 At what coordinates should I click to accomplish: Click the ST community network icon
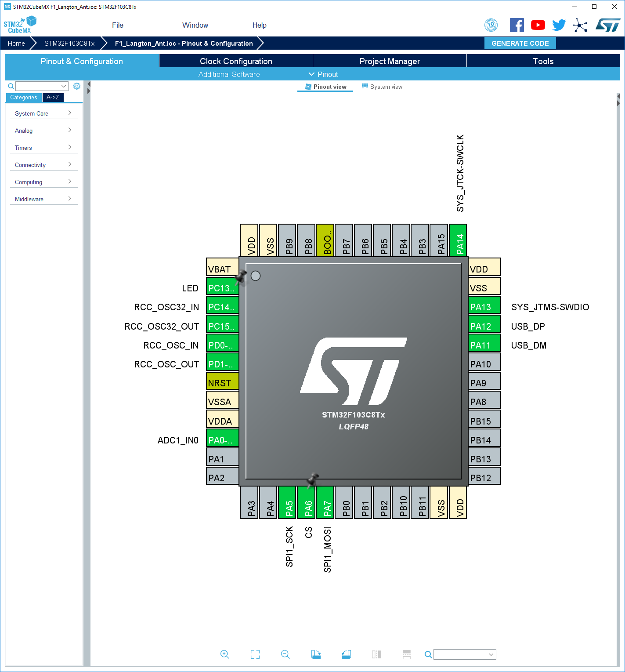pyautogui.click(x=580, y=25)
